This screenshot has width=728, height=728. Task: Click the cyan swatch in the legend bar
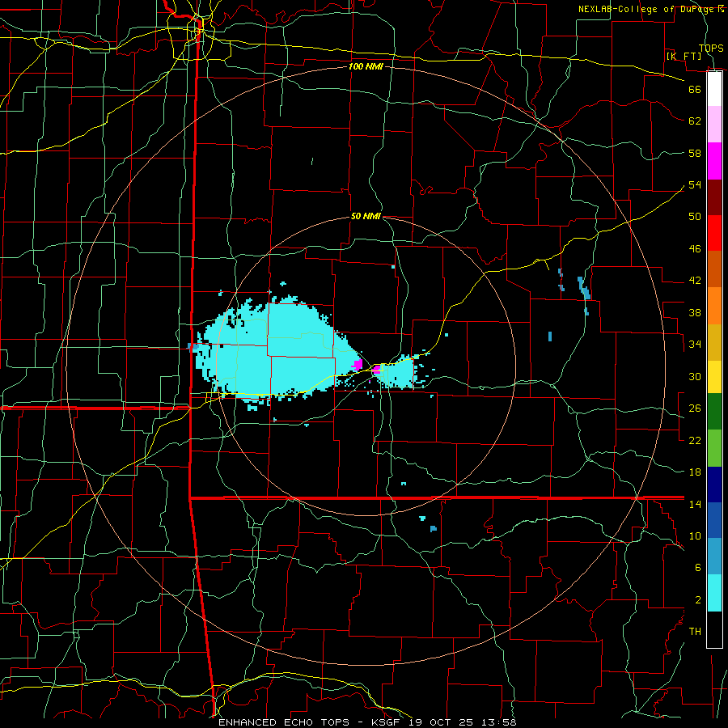click(714, 593)
